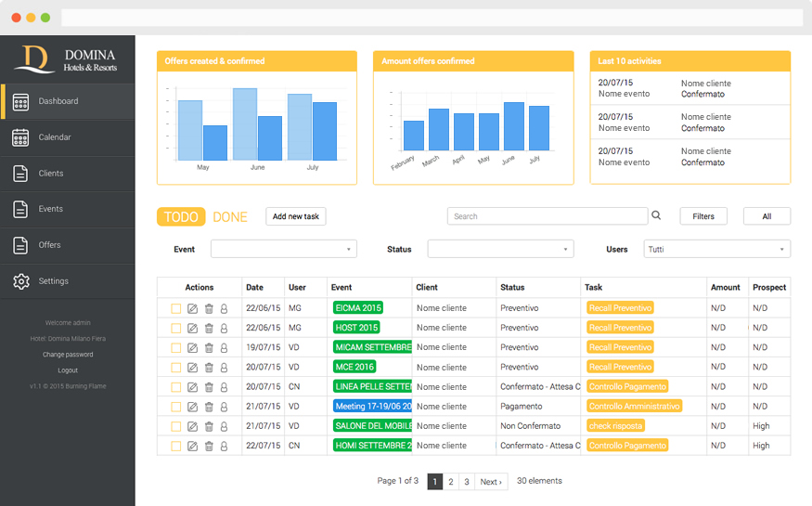Screen dimensions: 812x506
Task: Switch to the TODO tab
Action: click(181, 216)
